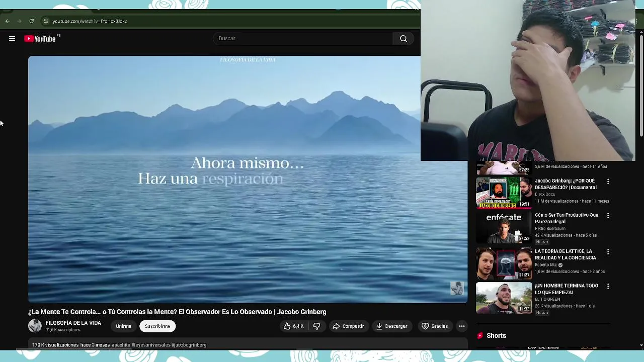Dislike the video with thumbs-down icon
This screenshot has width=644, height=362.
pos(316,326)
